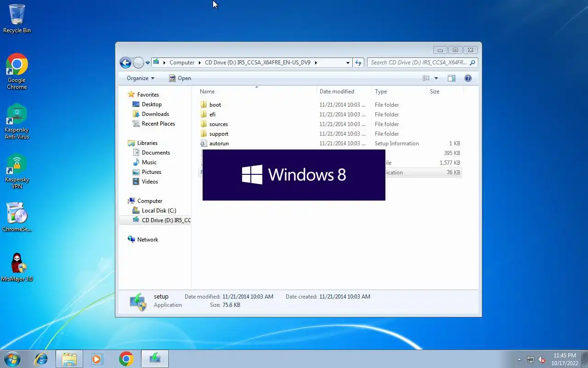Image resolution: width=588 pixels, height=368 pixels.
Task: Select the boot folder
Action: [215, 105]
